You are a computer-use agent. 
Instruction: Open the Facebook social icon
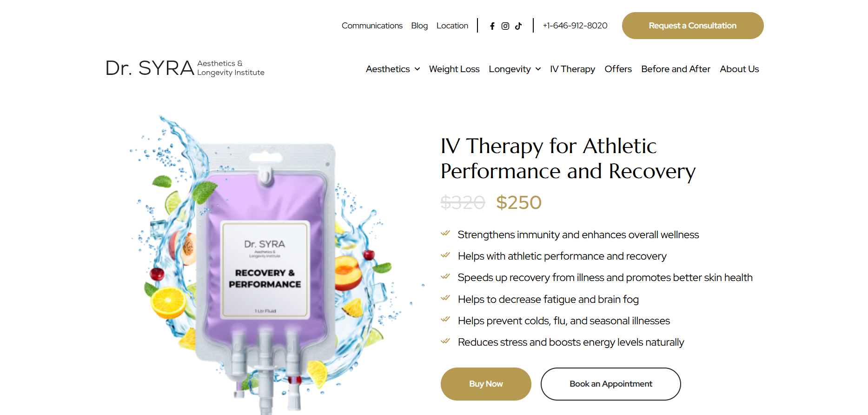(x=492, y=26)
